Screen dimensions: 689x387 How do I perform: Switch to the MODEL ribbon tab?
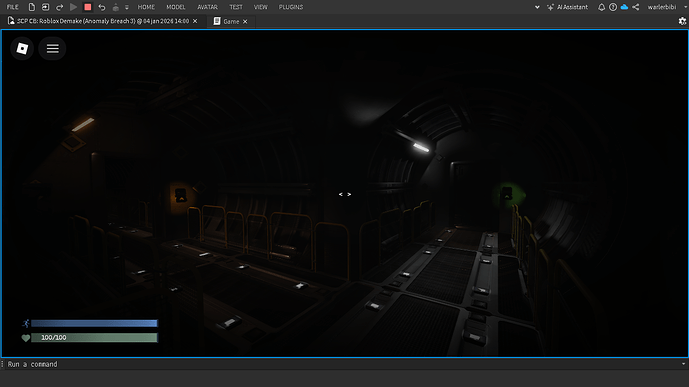tap(176, 7)
